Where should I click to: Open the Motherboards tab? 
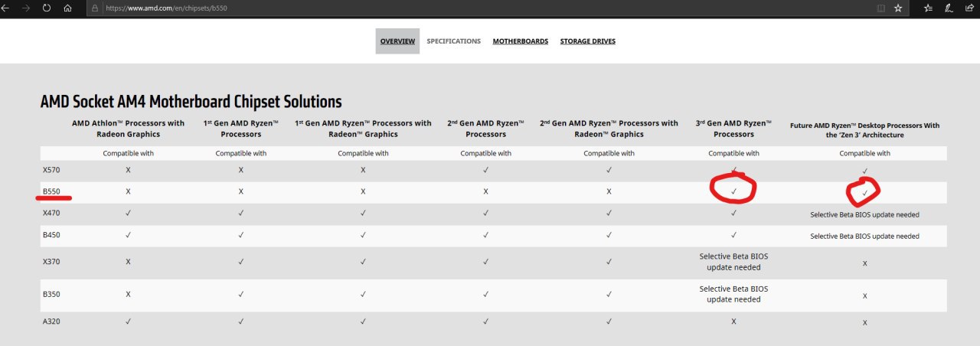coord(521,41)
